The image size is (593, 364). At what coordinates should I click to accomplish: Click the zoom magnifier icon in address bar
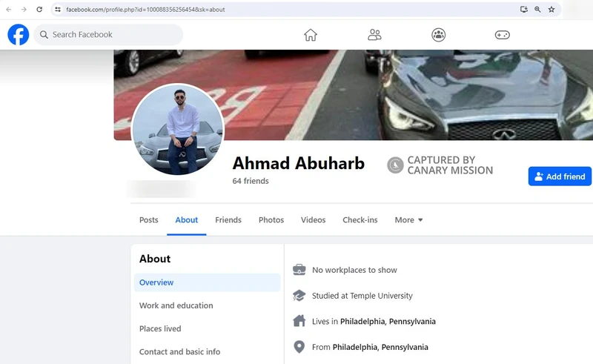click(x=537, y=10)
